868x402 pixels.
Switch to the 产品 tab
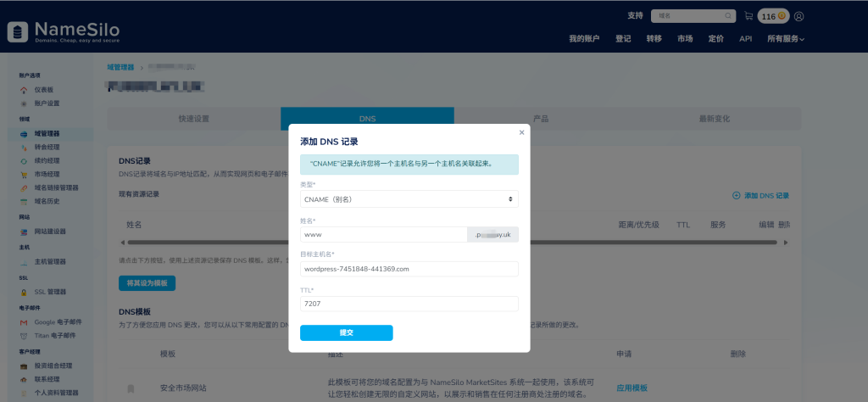[x=541, y=119]
